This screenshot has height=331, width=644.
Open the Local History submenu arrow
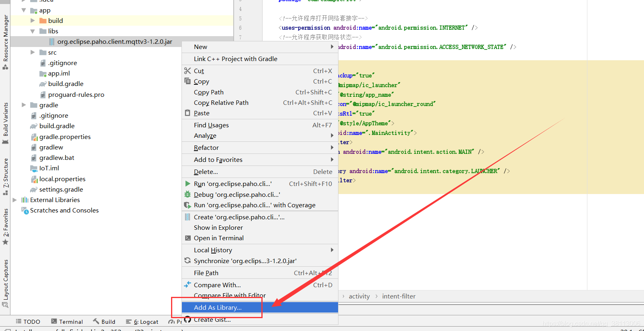point(332,250)
